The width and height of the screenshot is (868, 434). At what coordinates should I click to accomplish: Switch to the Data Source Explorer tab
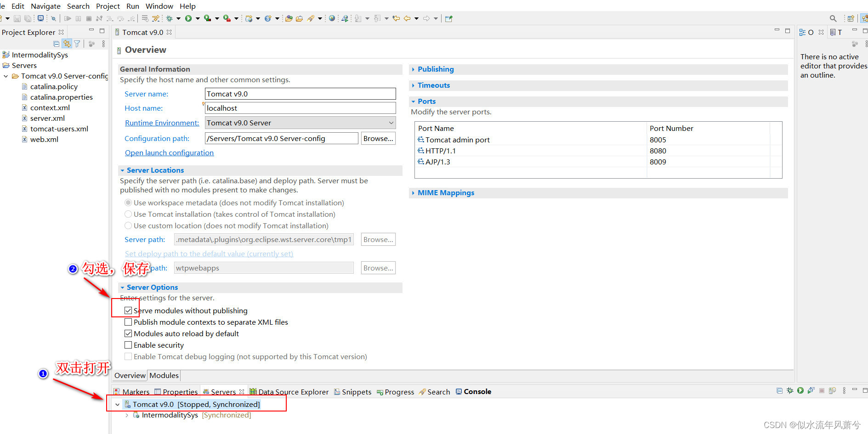pos(289,392)
